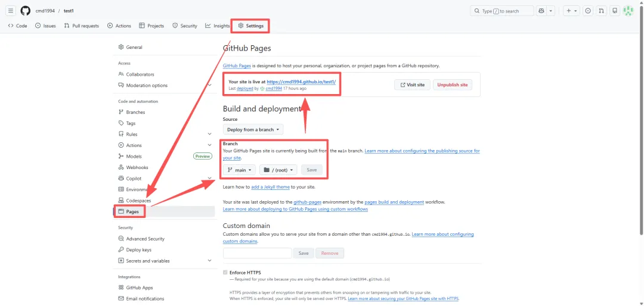Click the custom domain Remove button
Viewport: 644px width, 306px height.
tap(329, 253)
